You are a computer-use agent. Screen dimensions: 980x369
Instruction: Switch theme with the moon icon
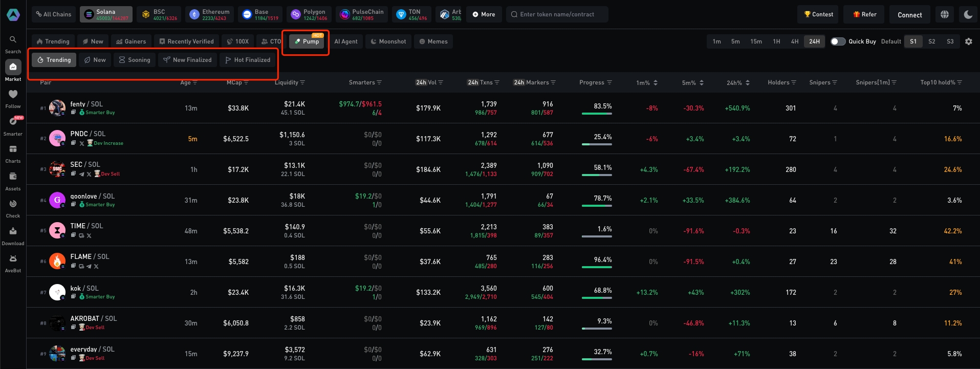coord(968,14)
